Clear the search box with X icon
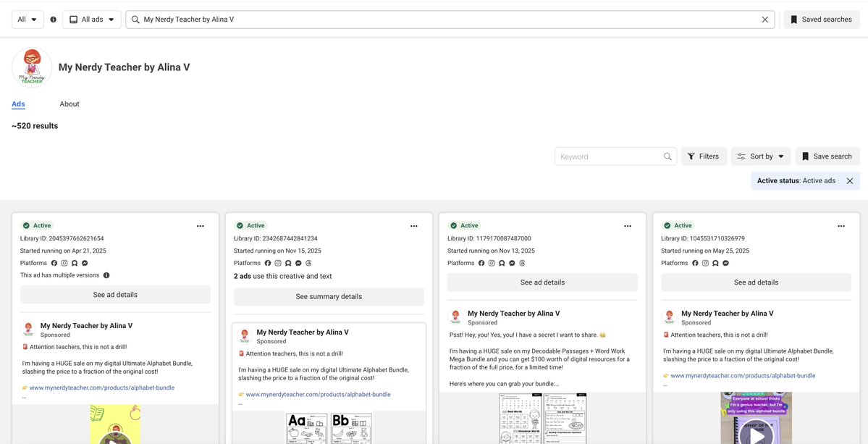This screenshot has height=444, width=868. click(x=765, y=20)
